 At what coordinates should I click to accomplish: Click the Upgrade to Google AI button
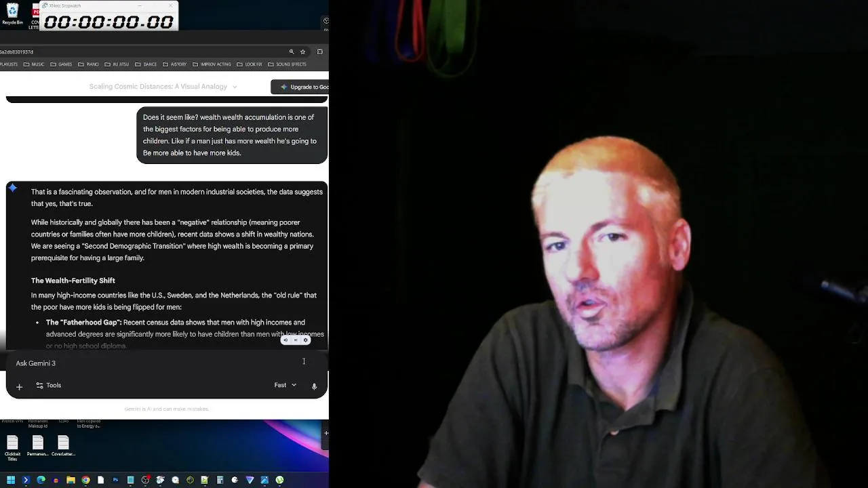(x=300, y=87)
